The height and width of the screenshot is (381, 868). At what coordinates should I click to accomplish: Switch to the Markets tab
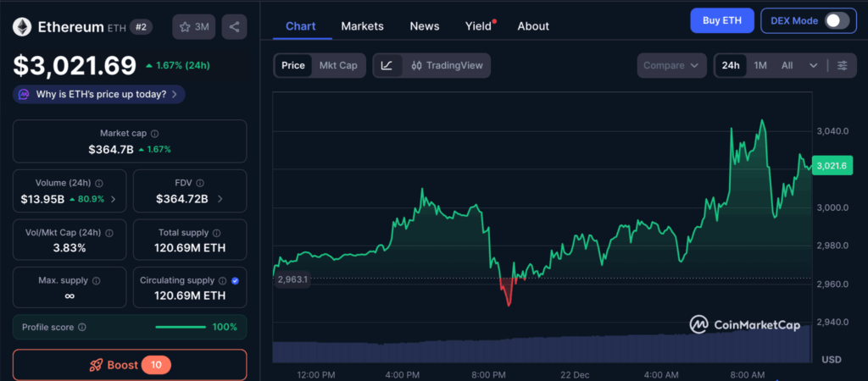point(362,26)
